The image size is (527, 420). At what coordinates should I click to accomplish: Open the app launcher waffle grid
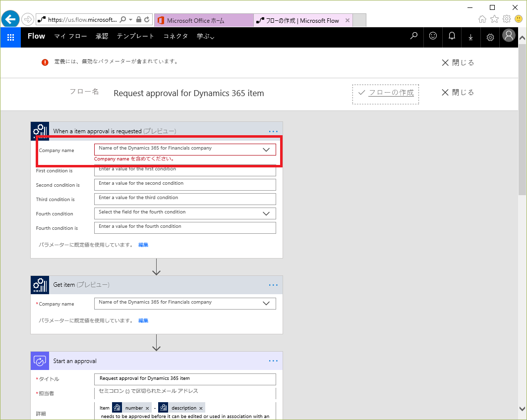(11, 37)
